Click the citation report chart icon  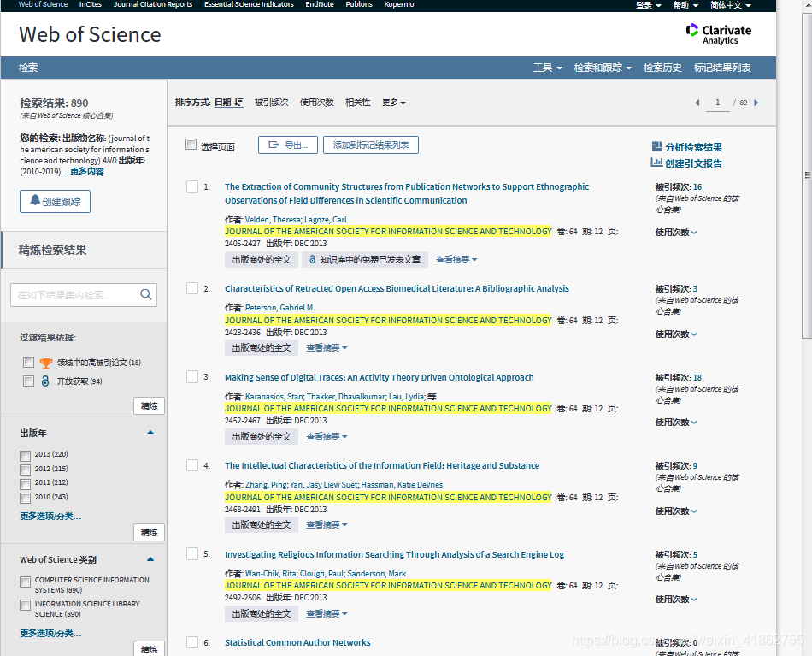tap(656, 163)
